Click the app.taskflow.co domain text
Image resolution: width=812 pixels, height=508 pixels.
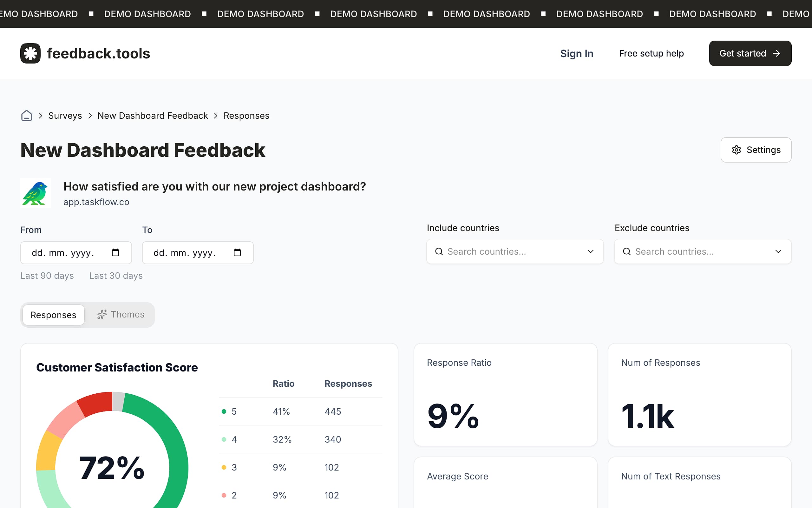(x=96, y=202)
